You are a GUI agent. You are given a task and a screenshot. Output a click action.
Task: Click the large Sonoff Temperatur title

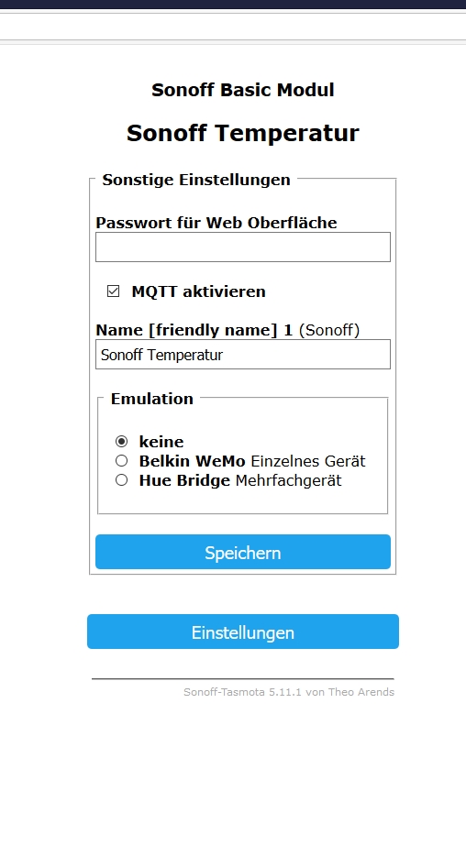(x=243, y=133)
